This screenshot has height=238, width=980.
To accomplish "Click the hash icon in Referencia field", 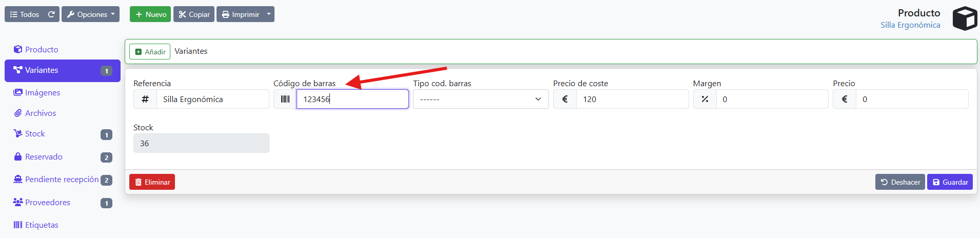I will point(145,99).
